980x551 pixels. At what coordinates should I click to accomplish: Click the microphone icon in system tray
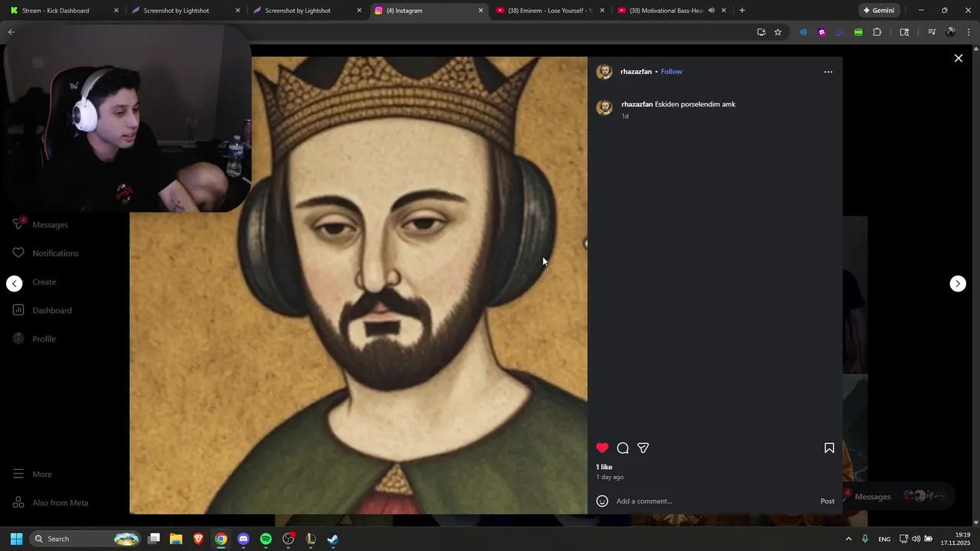point(865,539)
